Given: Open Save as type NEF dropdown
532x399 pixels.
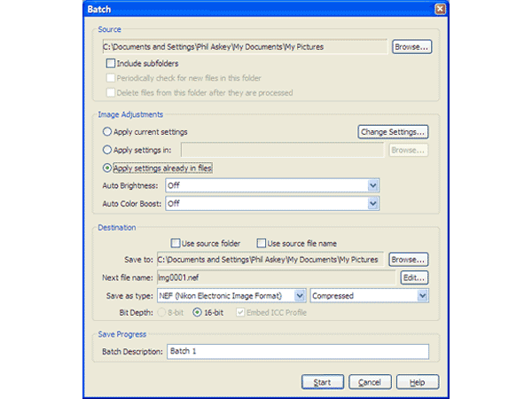Looking at the screenshot, I should pyautogui.click(x=300, y=296).
